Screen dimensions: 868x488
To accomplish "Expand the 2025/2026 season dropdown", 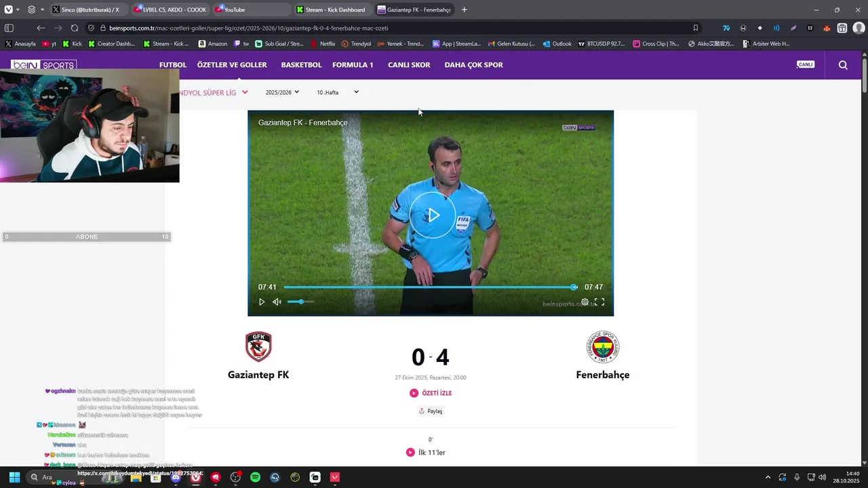I will tap(282, 92).
